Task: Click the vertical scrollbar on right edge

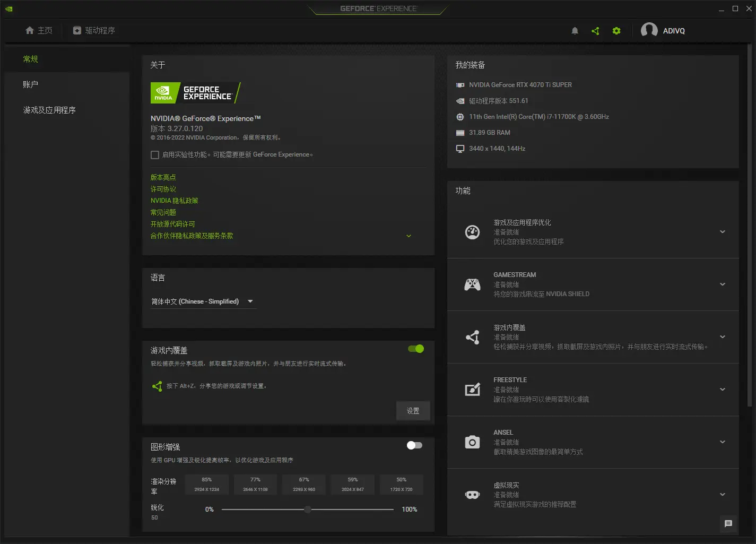Action: 750,226
